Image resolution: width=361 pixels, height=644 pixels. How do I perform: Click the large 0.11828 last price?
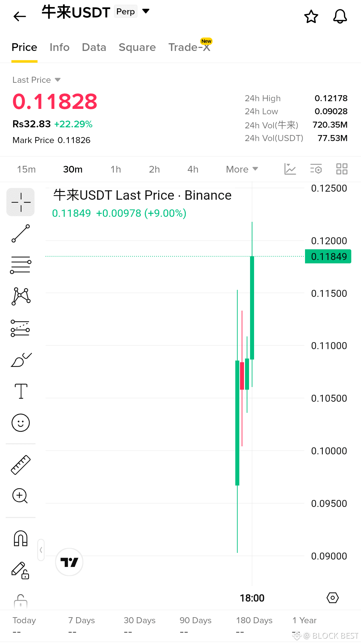coord(55,101)
